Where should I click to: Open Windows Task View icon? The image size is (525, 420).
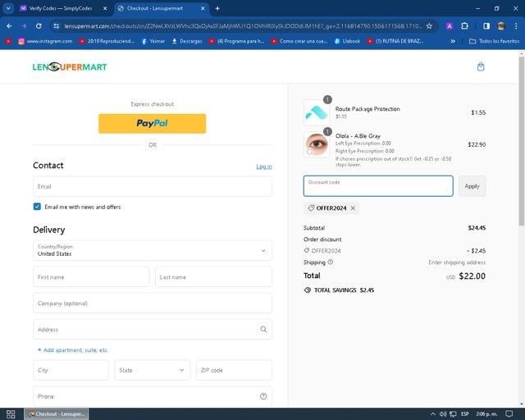coord(11,414)
